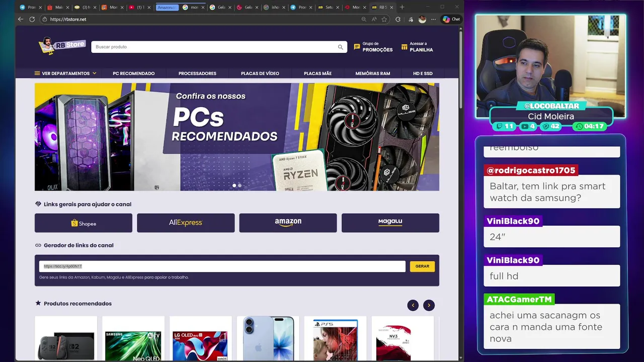Open the LG OLED evo TV product card
Image resolution: width=644 pixels, height=362 pixels.
(201, 338)
